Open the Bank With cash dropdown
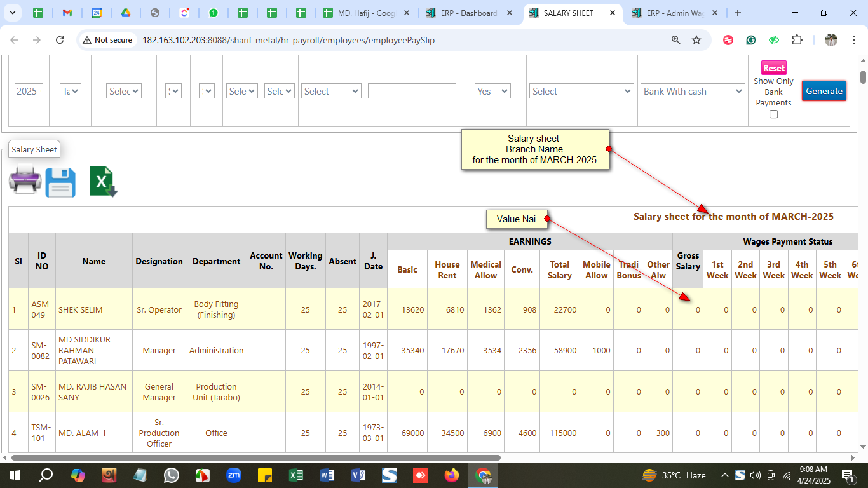 click(x=692, y=91)
